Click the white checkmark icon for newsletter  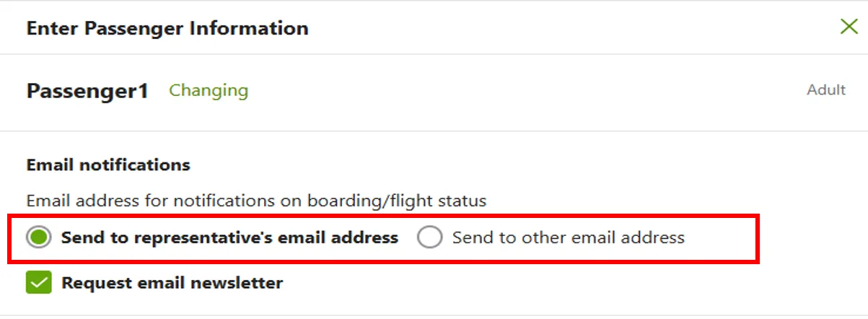[39, 283]
